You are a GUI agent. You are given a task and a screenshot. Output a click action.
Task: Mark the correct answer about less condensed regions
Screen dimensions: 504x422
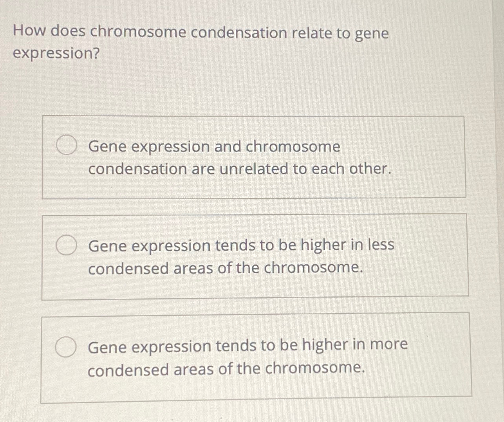coord(241,256)
